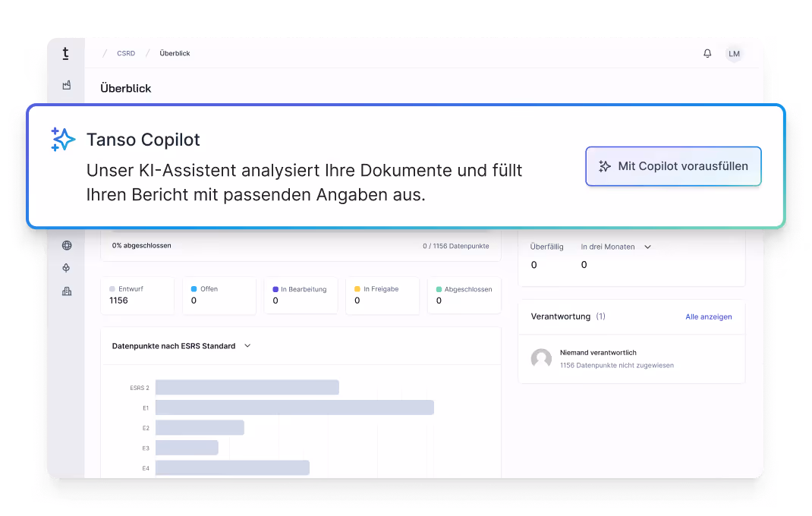Click the 'Niemand verantwortlich' avatar
Image resolution: width=812 pixels, height=516 pixels.
(541, 358)
